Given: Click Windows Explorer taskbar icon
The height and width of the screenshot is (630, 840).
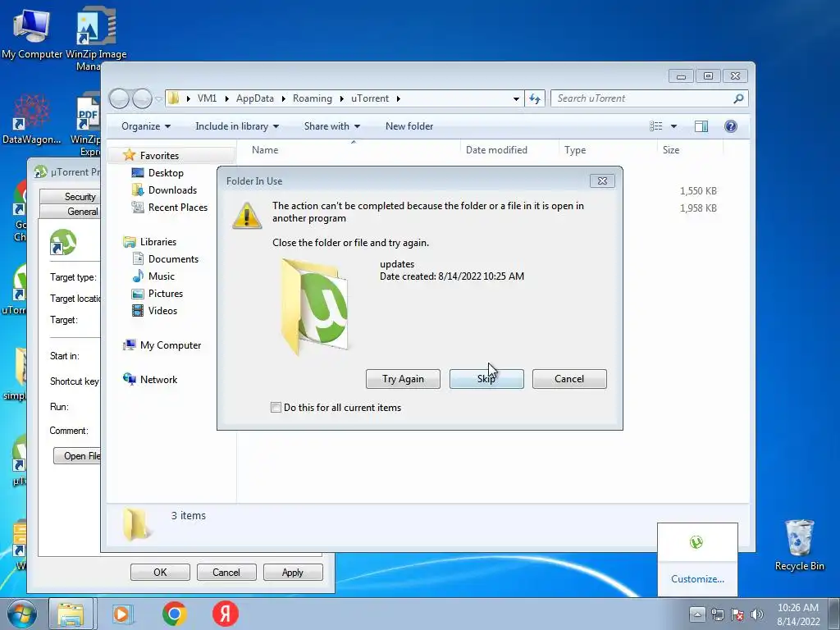Looking at the screenshot, I should pos(71,614).
